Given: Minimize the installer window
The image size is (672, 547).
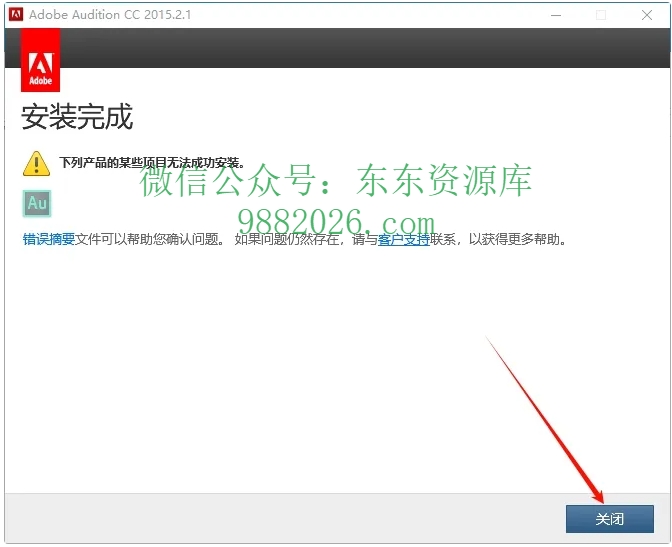Looking at the screenshot, I should 553,15.
